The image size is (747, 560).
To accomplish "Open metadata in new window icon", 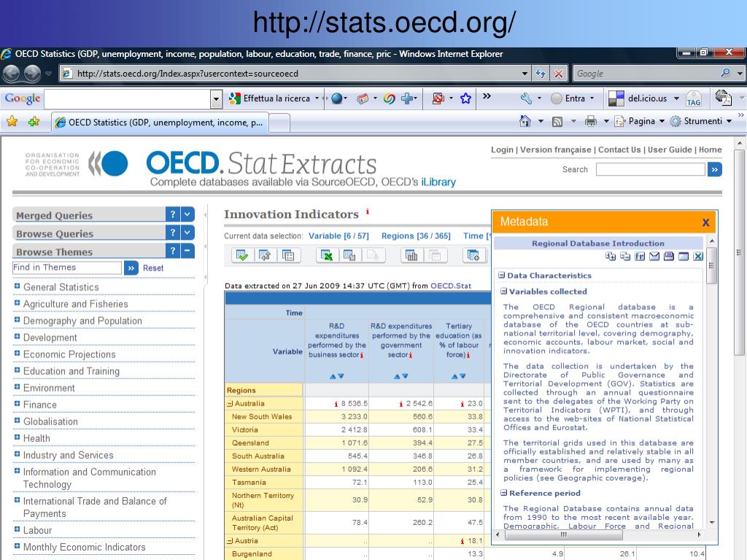I will tap(684, 257).
